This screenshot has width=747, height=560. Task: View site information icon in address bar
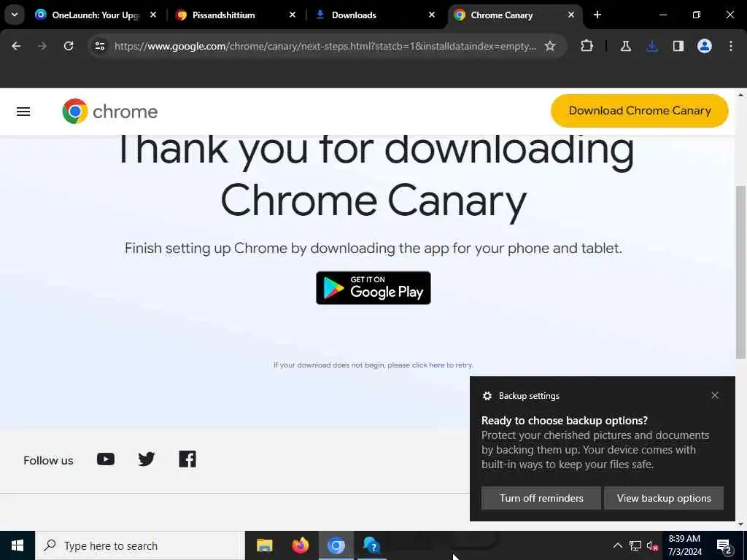pyautogui.click(x=99, y=46)
